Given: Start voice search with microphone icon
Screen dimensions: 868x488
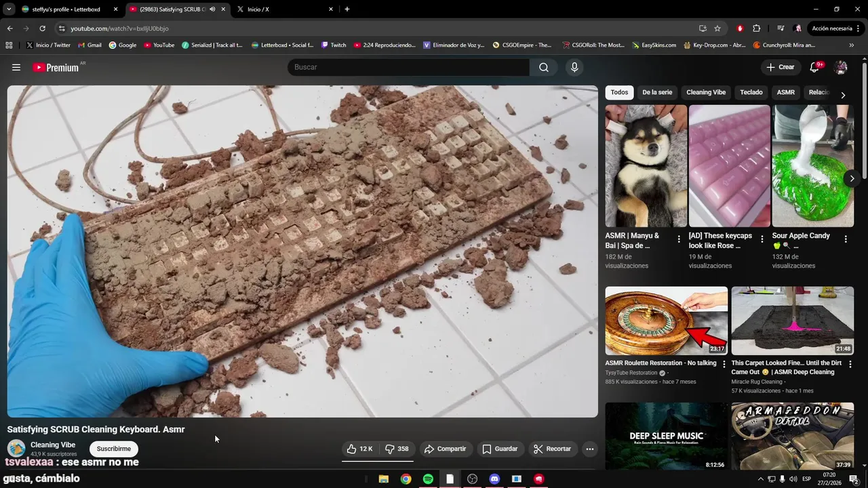Looking at the screenshot, I should pos(574,67).
